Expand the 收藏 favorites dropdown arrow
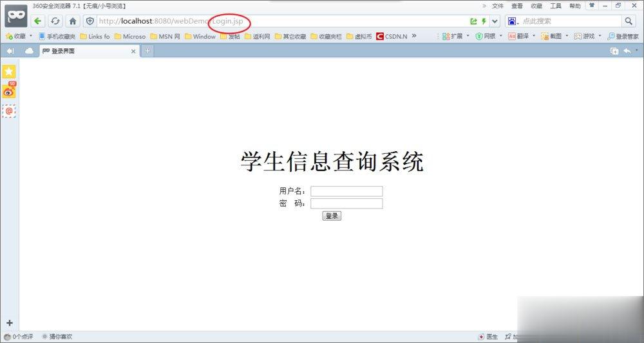 (31, 36)
